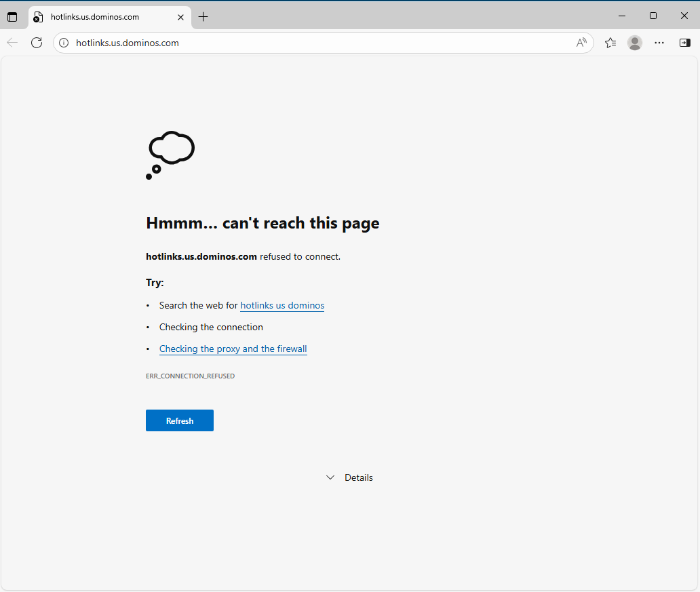Maximize the browser window

[x=653, y=16]
